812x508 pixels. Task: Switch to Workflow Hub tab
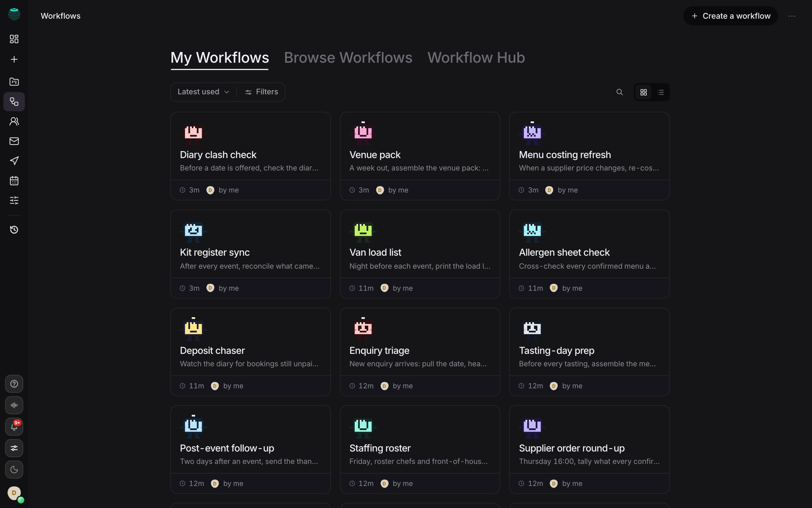476,58
